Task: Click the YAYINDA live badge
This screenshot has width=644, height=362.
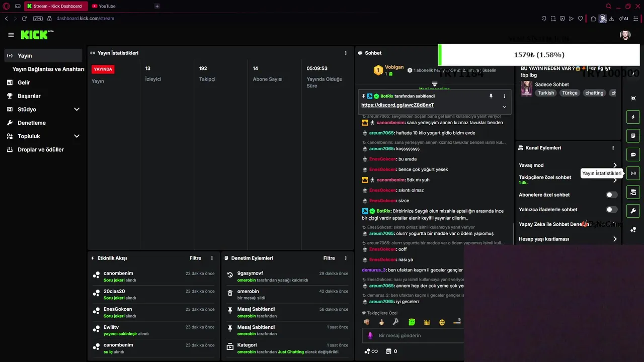Action: tap(103, 69)
